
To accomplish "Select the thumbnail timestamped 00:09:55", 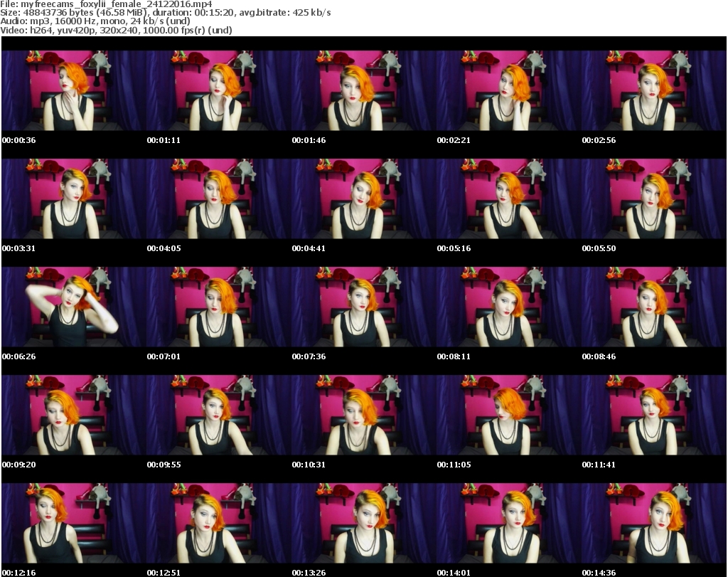I will pyautogui.click(x=219, y=415).
